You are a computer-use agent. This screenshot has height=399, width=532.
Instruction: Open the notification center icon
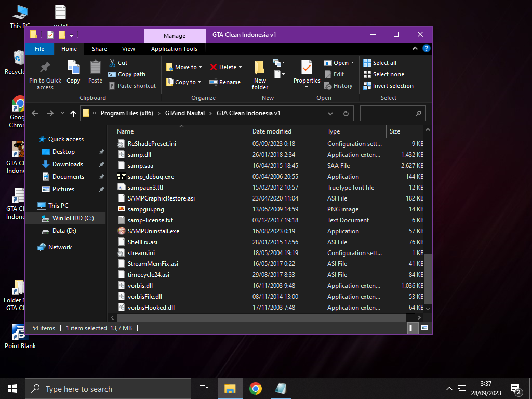click(x=516, y=389)
